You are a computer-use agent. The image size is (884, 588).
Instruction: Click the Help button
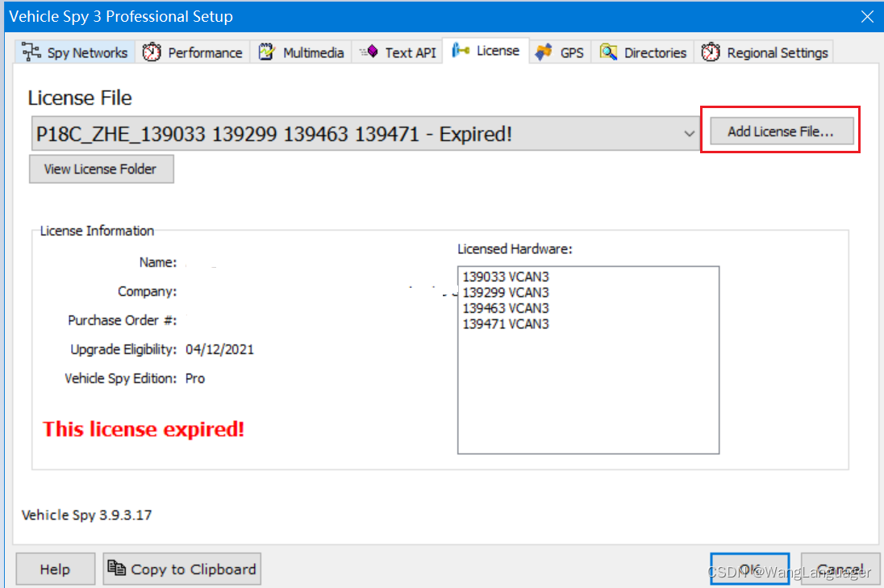pos(55,569)
